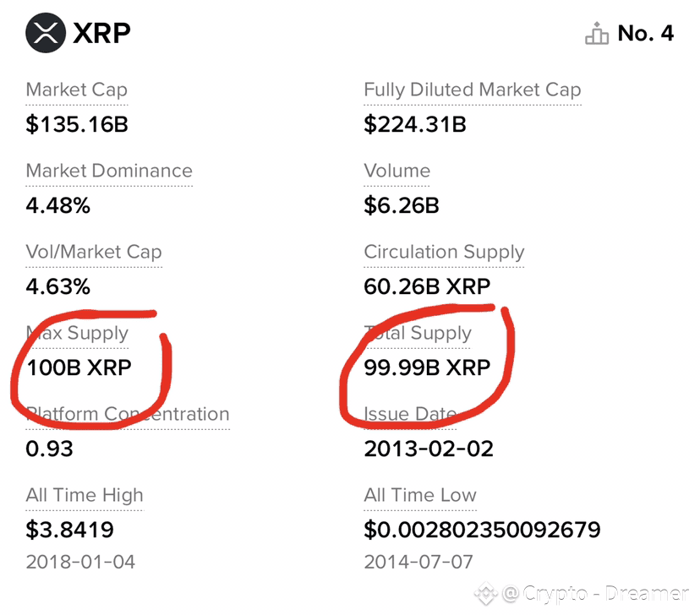Tap the Total Supply label
The image size is (700, 615).
[x=418, y=334]
